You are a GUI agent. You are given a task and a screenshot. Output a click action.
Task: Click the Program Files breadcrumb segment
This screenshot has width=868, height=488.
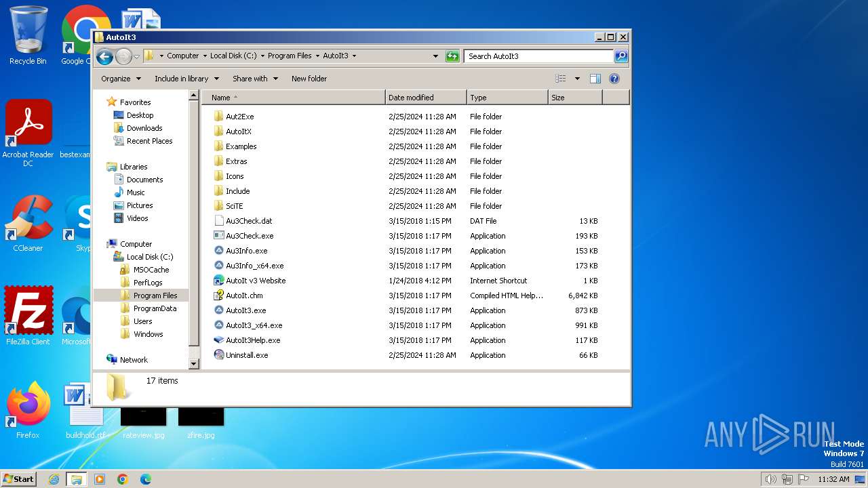pos(290,56)
